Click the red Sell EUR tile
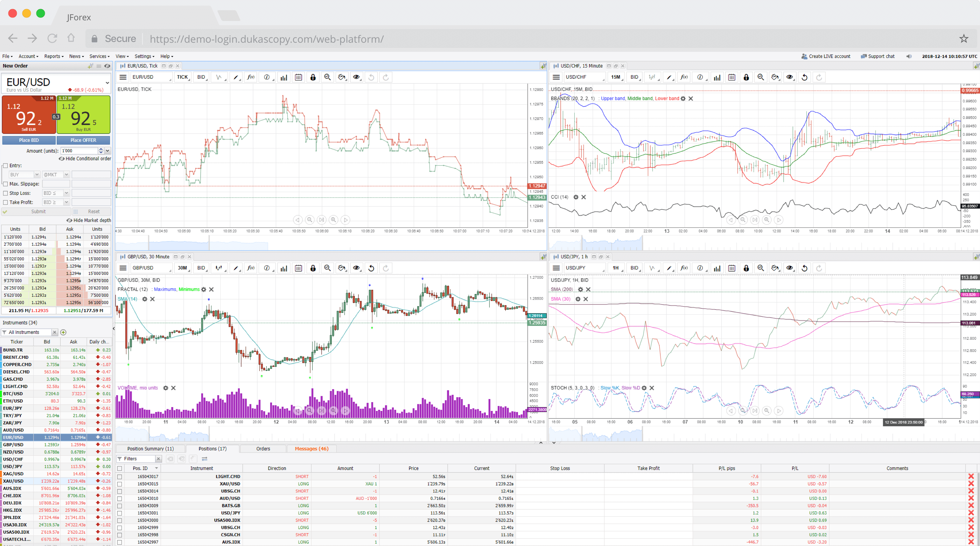The height and width of the screenshot is (546, 980). pyautogui.click(x=29, y=114)
